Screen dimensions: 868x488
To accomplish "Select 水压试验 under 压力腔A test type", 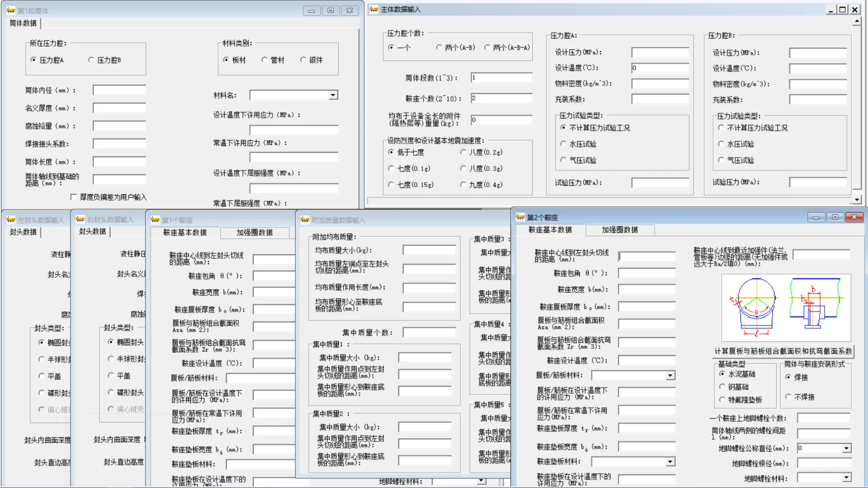I will [x=563, y=144].
